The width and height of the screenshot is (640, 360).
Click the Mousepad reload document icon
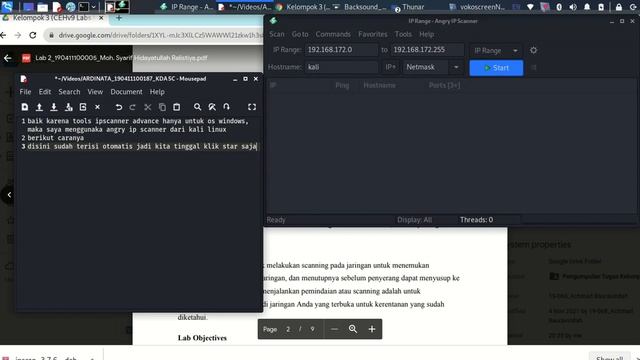[83, 107]
